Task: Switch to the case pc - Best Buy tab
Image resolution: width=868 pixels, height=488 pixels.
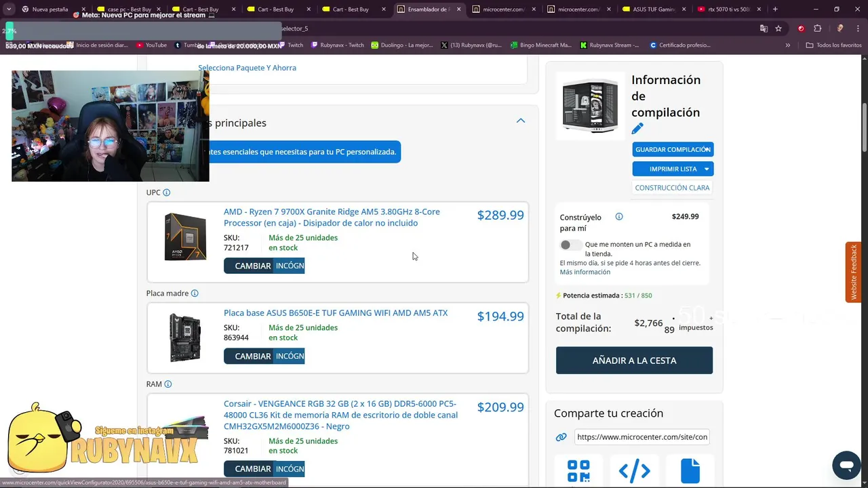Action: coord(129,9)
